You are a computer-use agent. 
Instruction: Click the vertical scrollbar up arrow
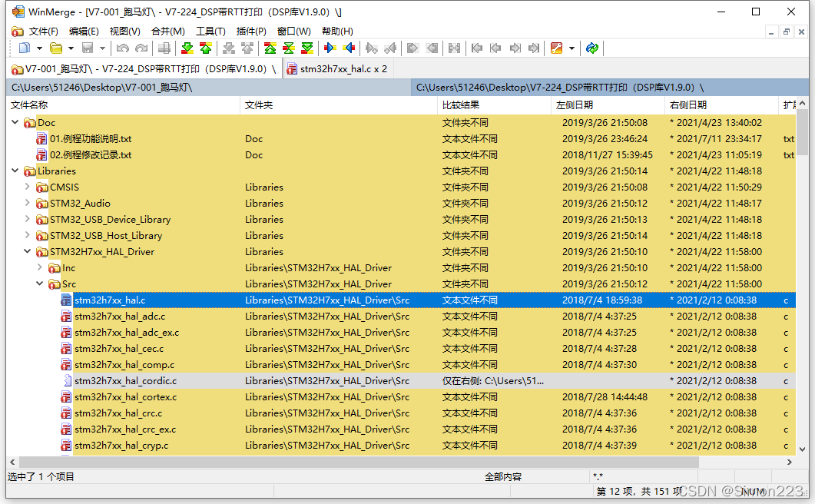click(803, 104)
